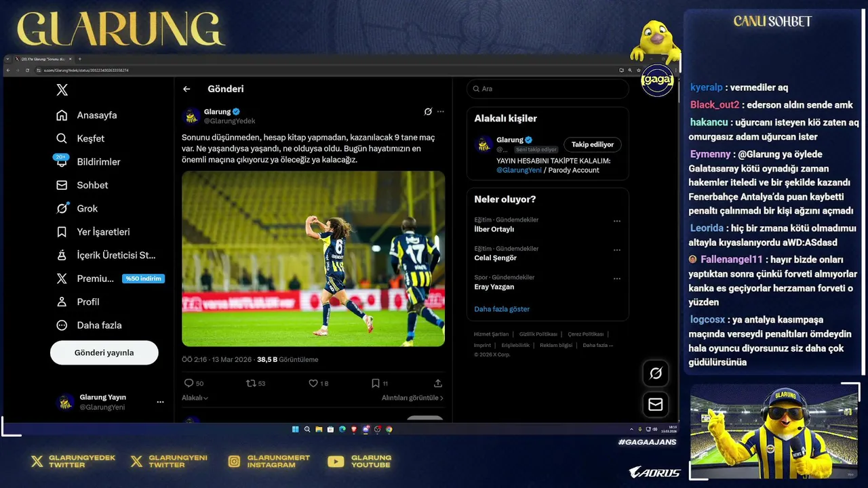
Task: Open the Premium sidebar item
Action: click(x=85, y=279)
